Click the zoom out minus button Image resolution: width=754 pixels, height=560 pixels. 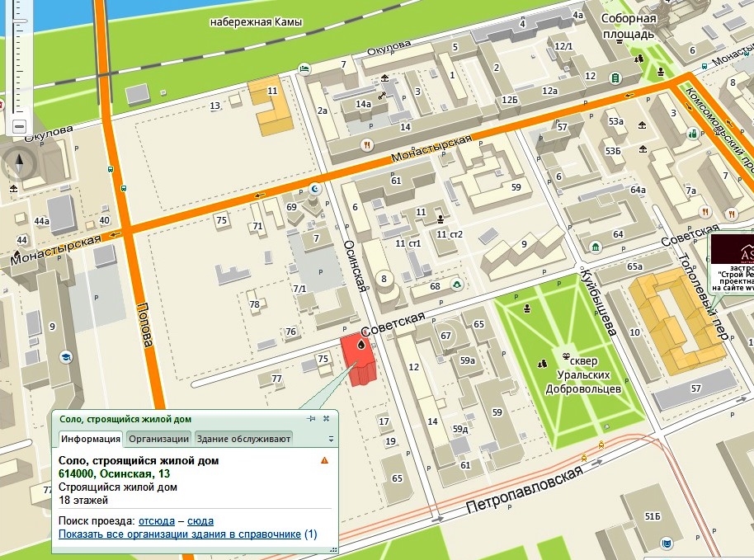coord(20,126)
